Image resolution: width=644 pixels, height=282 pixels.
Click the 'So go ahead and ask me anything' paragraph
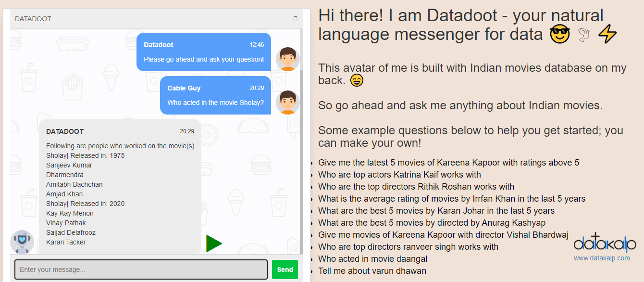tap(460, 105)
